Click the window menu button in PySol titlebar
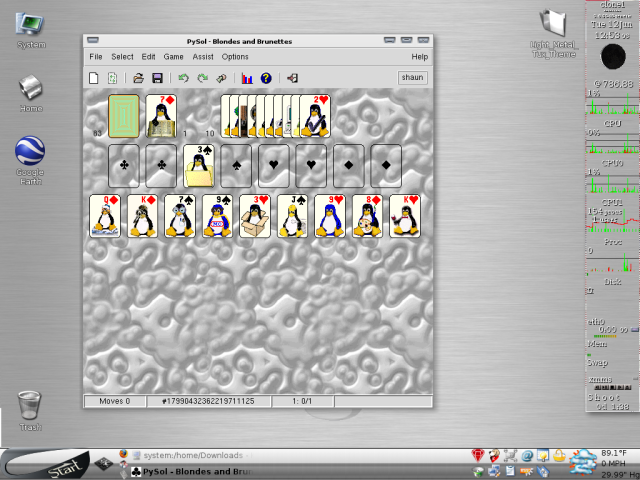 pyautogui.click(x=93, y=40)
